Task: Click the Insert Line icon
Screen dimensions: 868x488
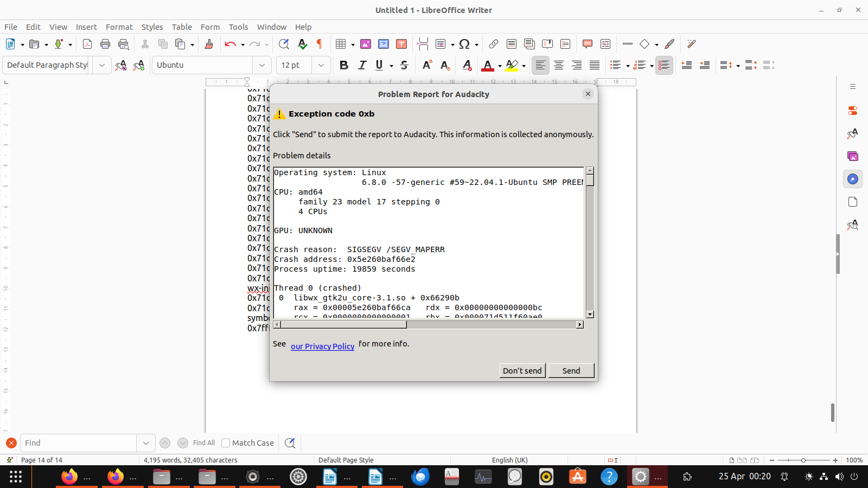Action: click(628, 44)
